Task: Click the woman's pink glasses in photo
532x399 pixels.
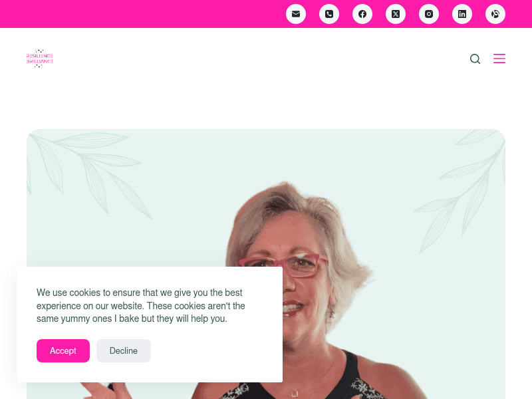Action: click(x=284, y=265)
